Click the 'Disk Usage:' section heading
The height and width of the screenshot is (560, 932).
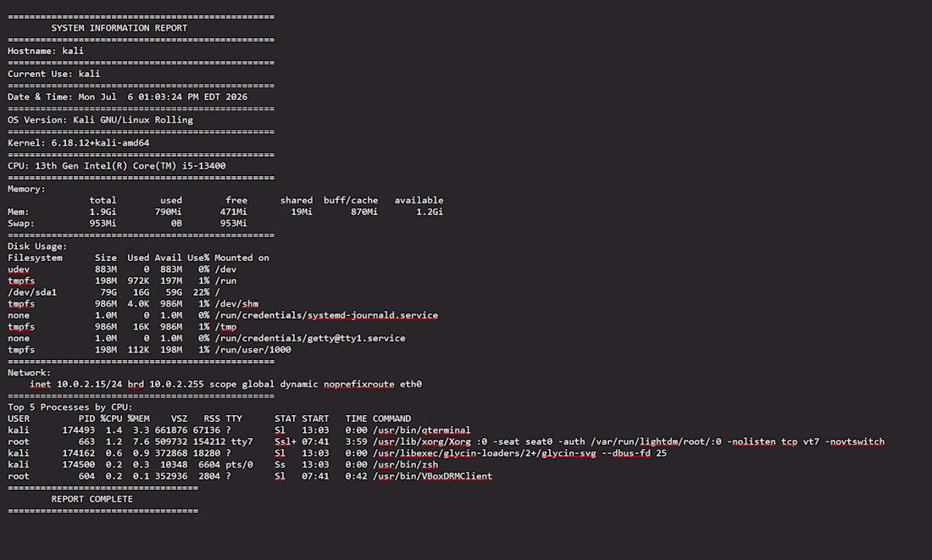tap(37, 247)
